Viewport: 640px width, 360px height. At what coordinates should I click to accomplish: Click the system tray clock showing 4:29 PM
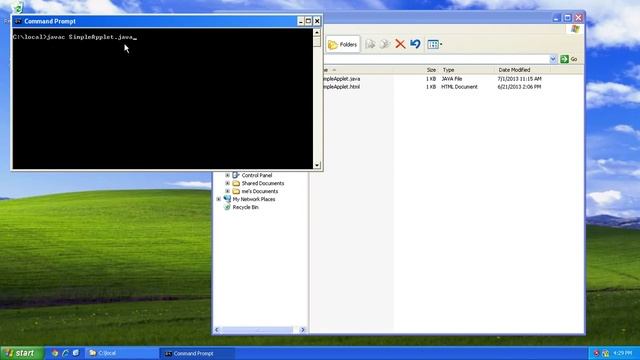pyautogui.click(x=623, y=353)
